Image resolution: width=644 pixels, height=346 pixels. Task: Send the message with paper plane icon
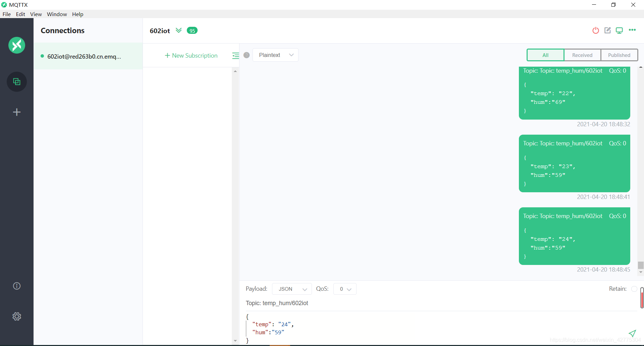(x=632, y=333)
